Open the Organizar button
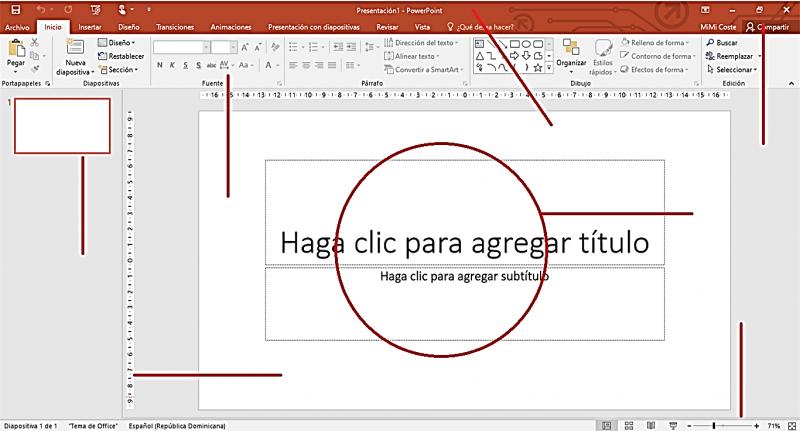This screenshot has width=800, height=431. pos(571,56)
